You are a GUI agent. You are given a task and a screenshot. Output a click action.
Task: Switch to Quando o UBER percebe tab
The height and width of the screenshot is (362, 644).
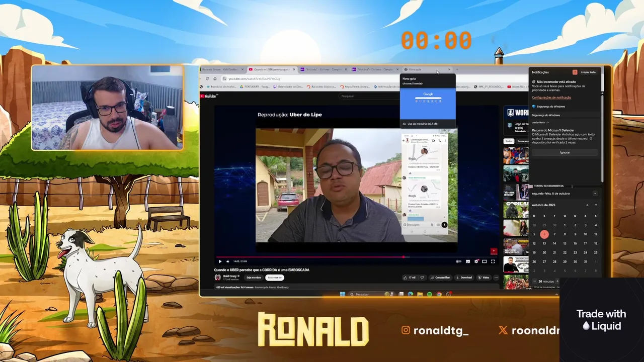tap(272, 69)
